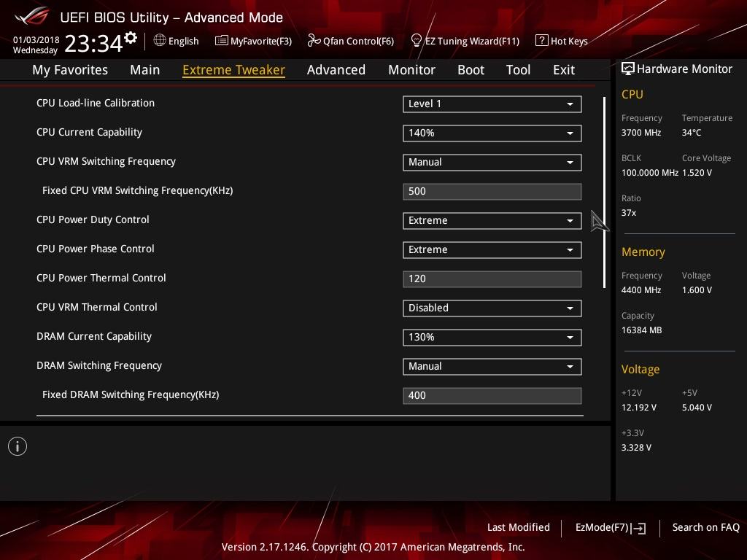Image resolution: width=747 pixels, height=560 pixels.
Task: Switch to EzMode(F7)
Action: point(611,528)
